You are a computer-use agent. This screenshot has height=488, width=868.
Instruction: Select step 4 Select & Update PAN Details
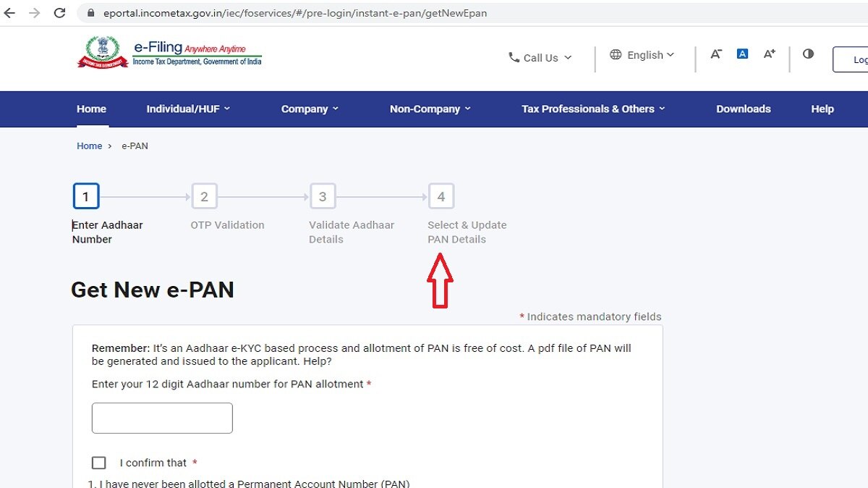(x=441, y=196)
